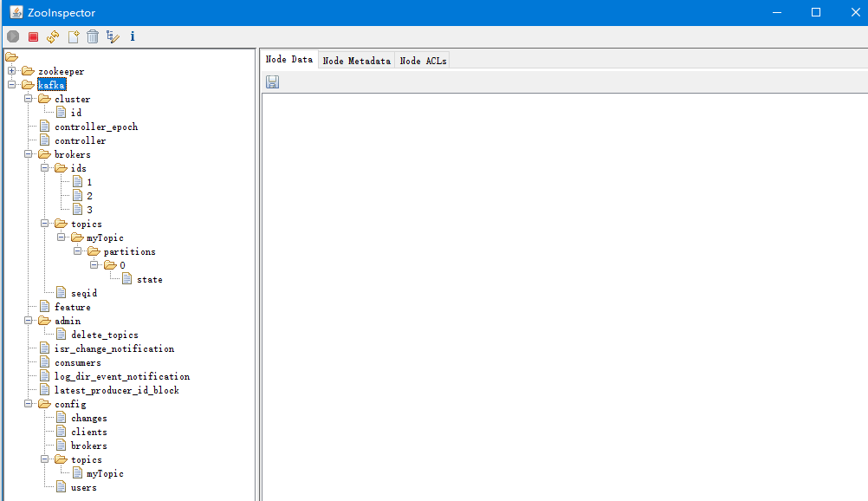868x501 pixels.
Task: Collapse the admin folder node
Action: (x=29, y=321)
